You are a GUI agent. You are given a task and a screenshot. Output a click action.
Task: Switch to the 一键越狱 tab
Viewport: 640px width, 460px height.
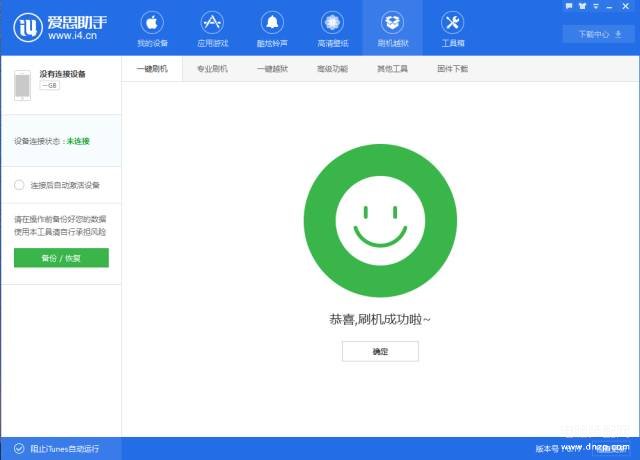(272, 69)
